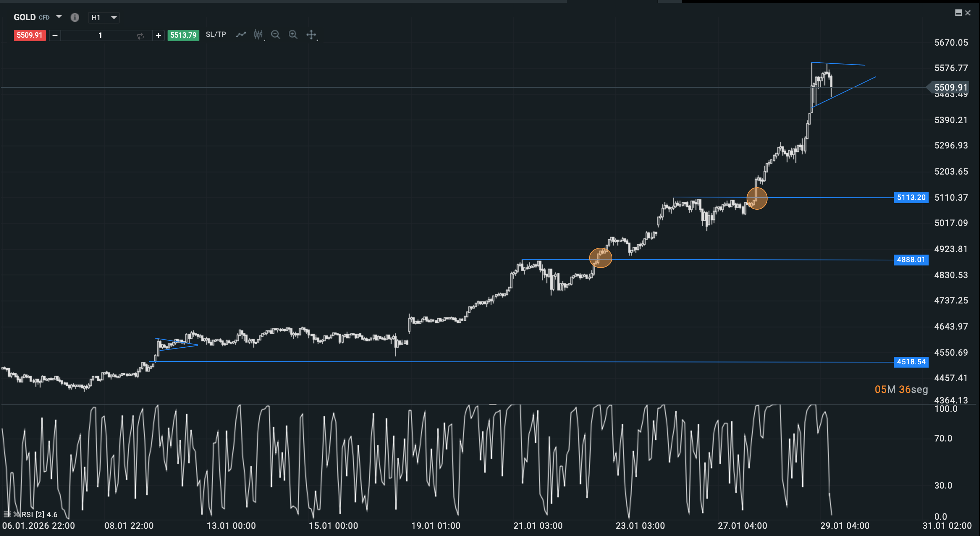980x536 pixels.
Task: Increase trade volume with plus button
Action: pos(158,35)
